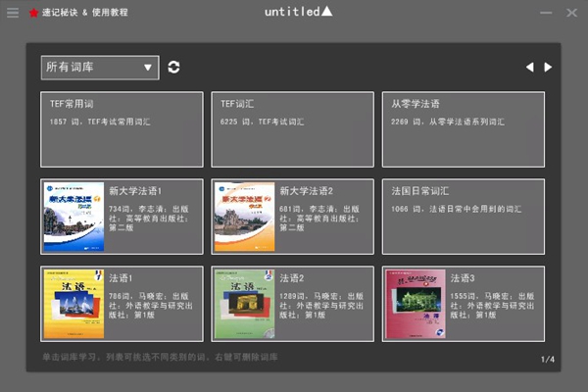Click the red star icon

tap(33, 13)
